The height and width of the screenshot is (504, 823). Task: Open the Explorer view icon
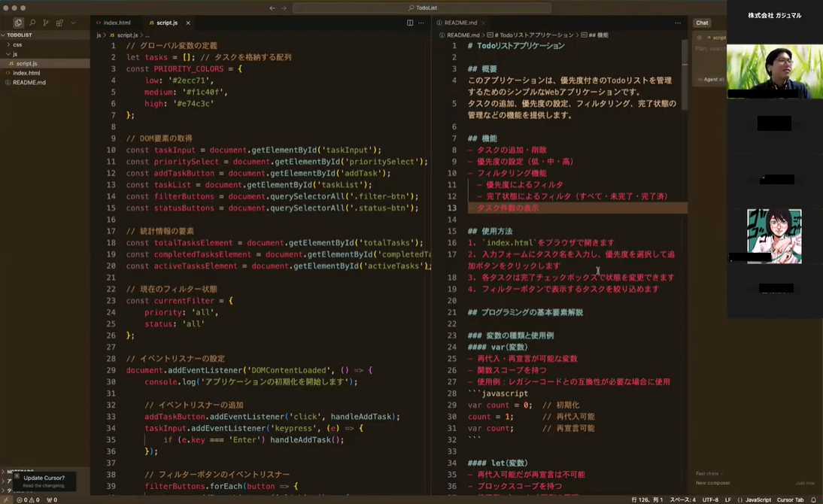click(18, 23)
